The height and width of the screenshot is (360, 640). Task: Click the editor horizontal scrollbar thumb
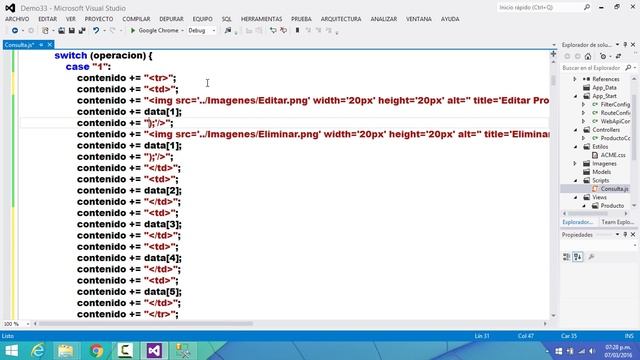pos(145,324)
